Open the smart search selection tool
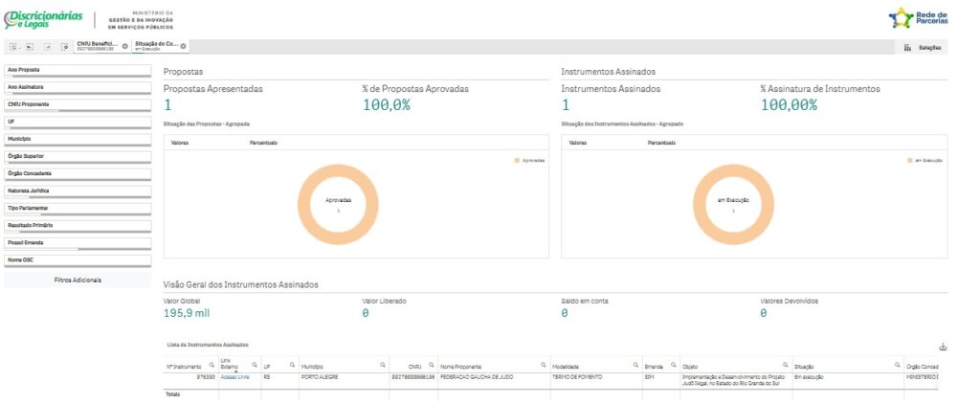The height and width of the screenshot is (404, 980). [x=13, y=47]
